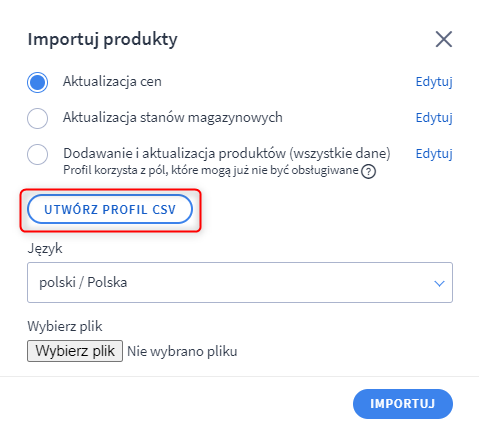
Task: Select the Aktualizacja cen radio option
Action: [x=37, y=82]
